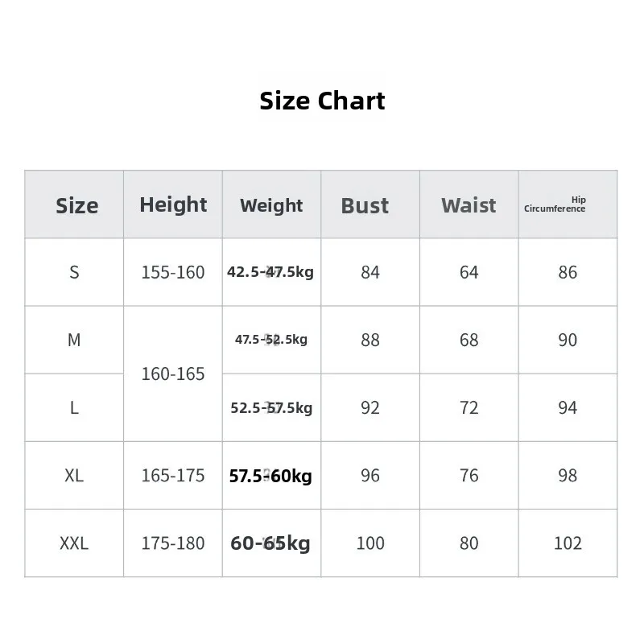Click the 42.5-47.5kg weight cell
The image size is (644, 644).
[x=270, y=272]
